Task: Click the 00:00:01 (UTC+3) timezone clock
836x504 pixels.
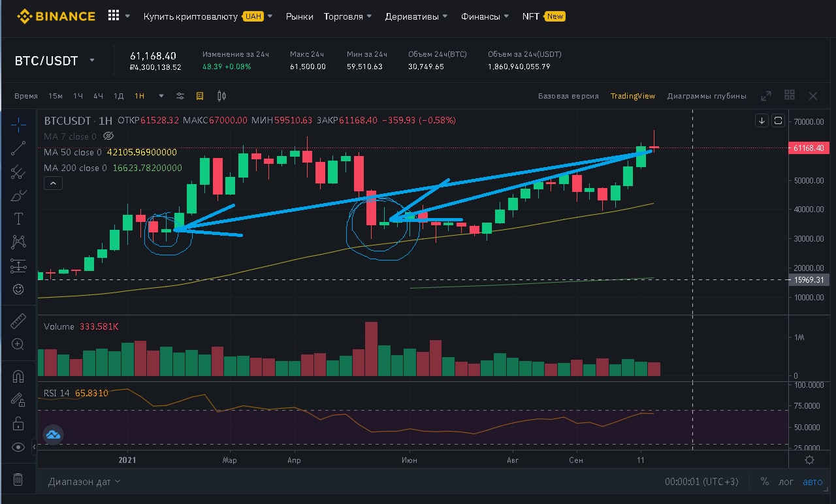Action: pyautogui.click(x=701, y=482)
